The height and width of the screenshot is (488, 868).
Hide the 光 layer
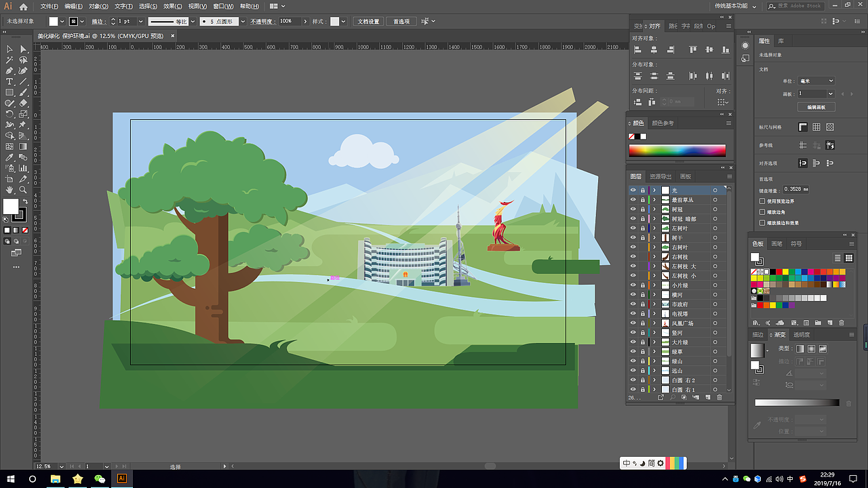(633, 190)
